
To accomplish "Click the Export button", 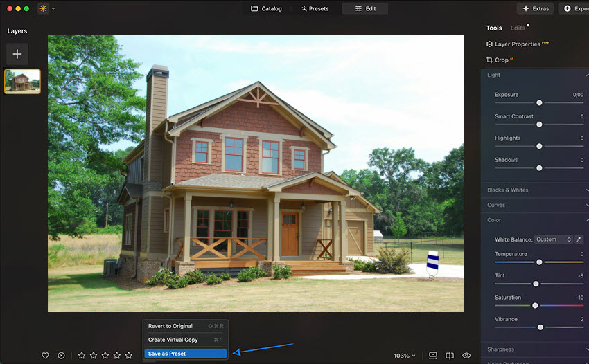I will (575, 8).
